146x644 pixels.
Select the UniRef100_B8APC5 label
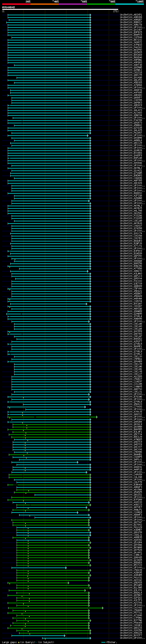point(131,35)
